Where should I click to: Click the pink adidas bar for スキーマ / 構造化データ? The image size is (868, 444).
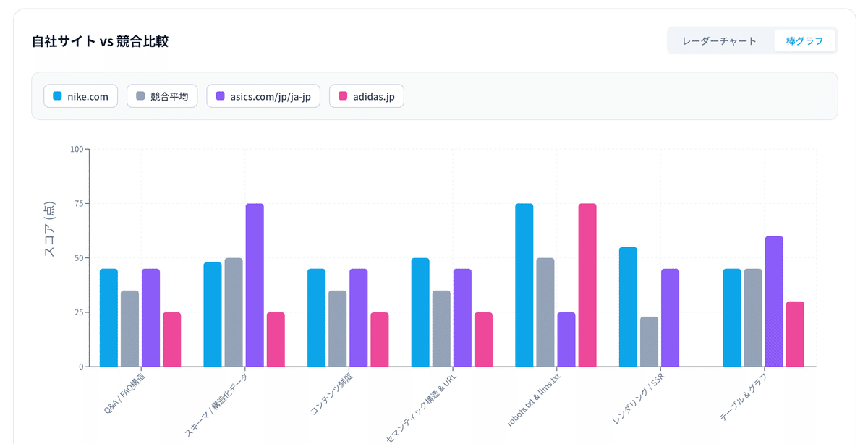pos(276,339)
